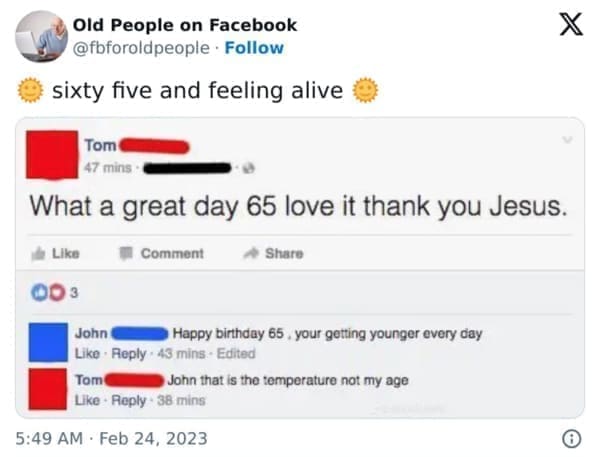Click John's blue profile picture
Viewport: 600px width, 457px height.
tap(47, 341)
